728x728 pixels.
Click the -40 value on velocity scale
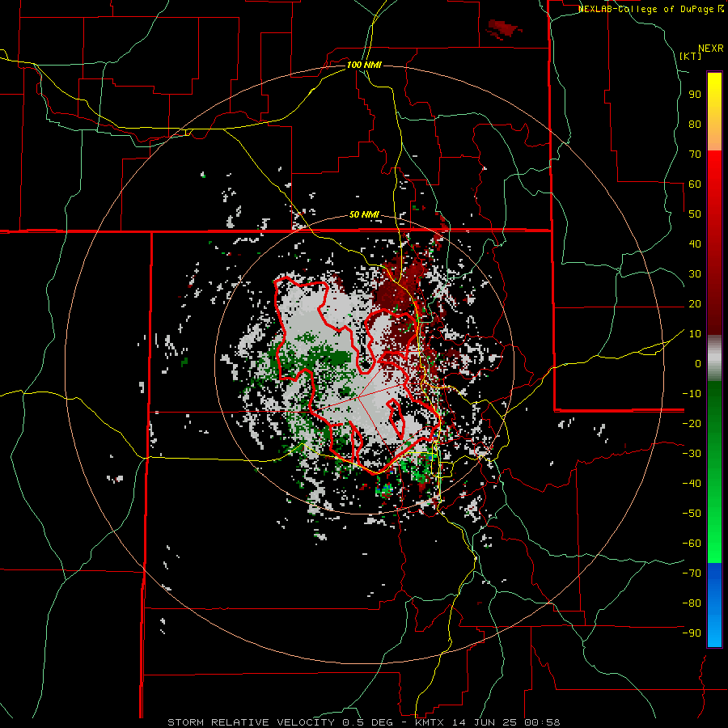click(x=692, y=484)
